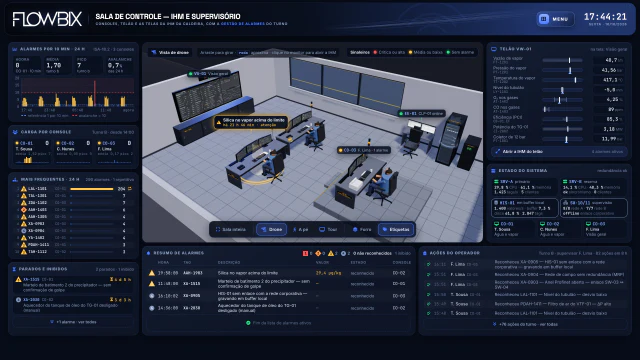
Task: Click the Agora alarm rate stat tile
Action: [27, 65]
